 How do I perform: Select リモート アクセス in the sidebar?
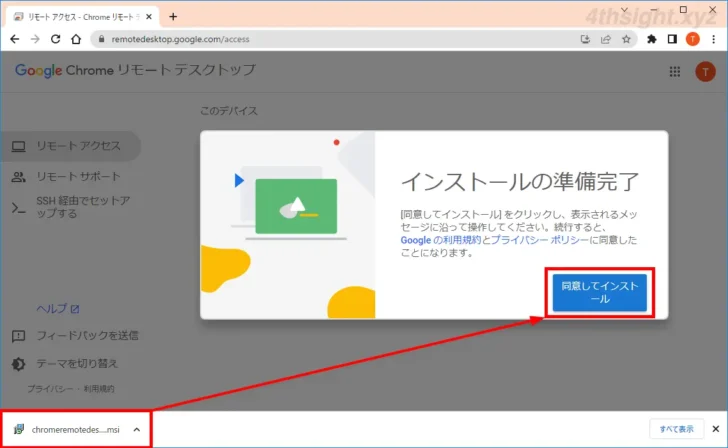pyautogui.click(x=71, y=146)
